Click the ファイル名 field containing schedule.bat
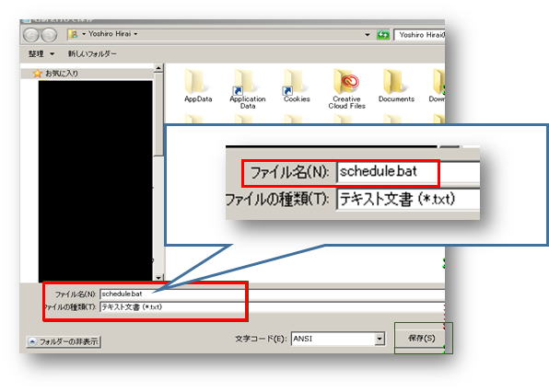549x392 pixels. pos(273,294)
